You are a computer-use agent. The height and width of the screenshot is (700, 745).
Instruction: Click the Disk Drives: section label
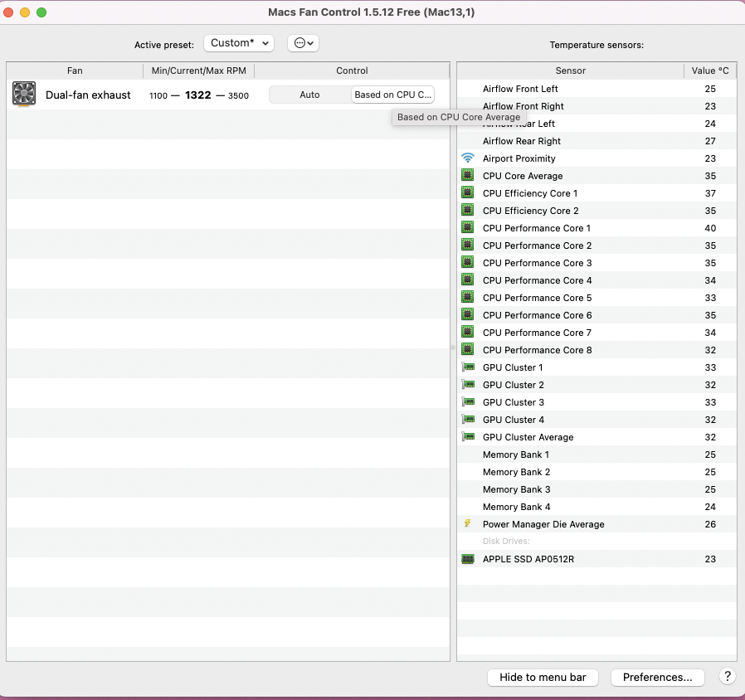(x=506, y=541)
